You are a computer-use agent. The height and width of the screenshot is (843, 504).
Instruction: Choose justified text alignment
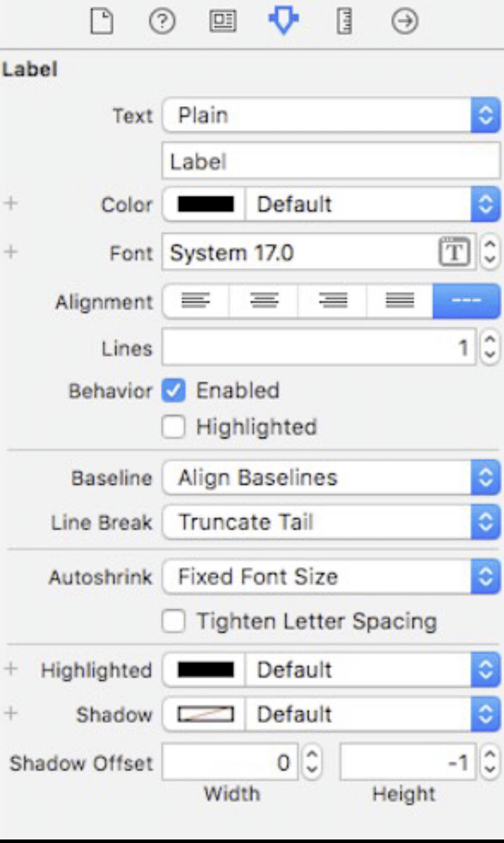pos(400,301)
